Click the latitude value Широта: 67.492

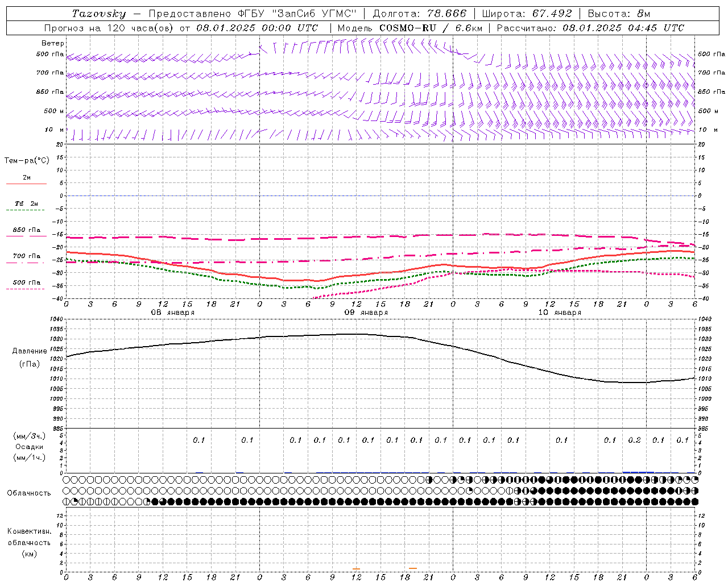527,14
